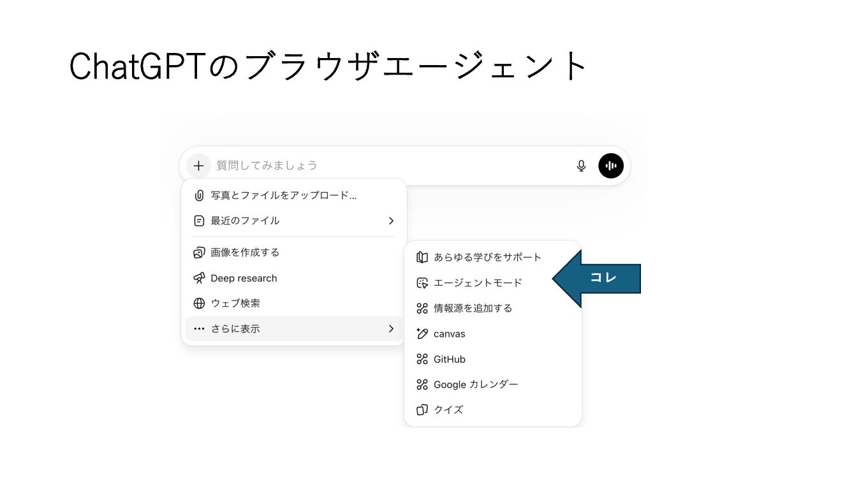The image size is (868, 488).
Task: Open the さらに表示 menu entry
Action: click(x=235, y=329)
